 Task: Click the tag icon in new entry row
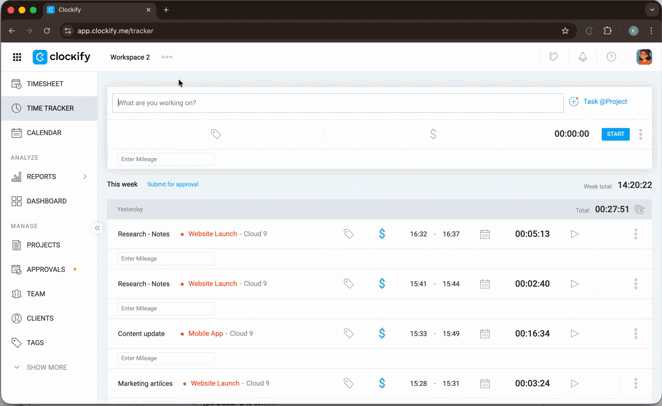pos(215,134)
